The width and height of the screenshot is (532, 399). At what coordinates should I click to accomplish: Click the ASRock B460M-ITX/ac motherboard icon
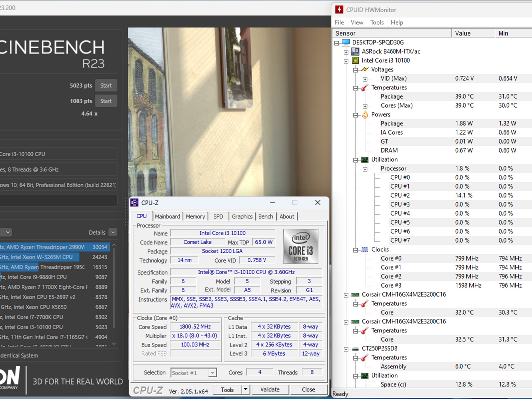coord(355,51)
